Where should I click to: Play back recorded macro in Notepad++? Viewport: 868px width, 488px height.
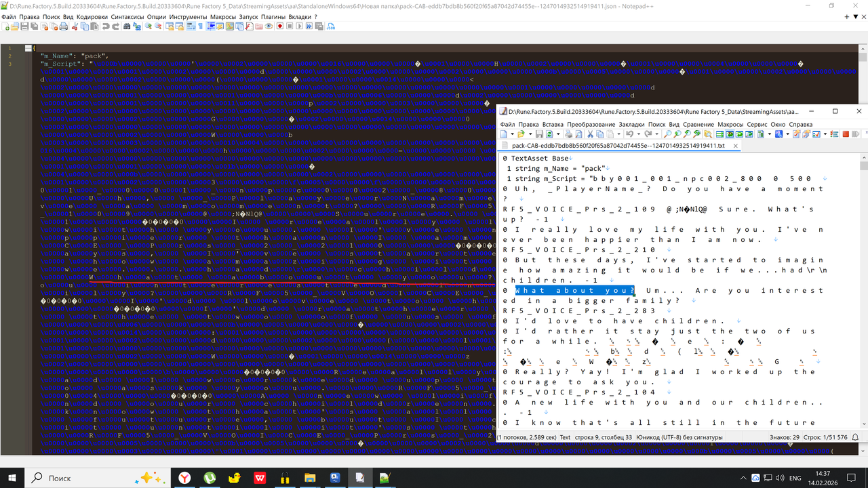[300, 26]
